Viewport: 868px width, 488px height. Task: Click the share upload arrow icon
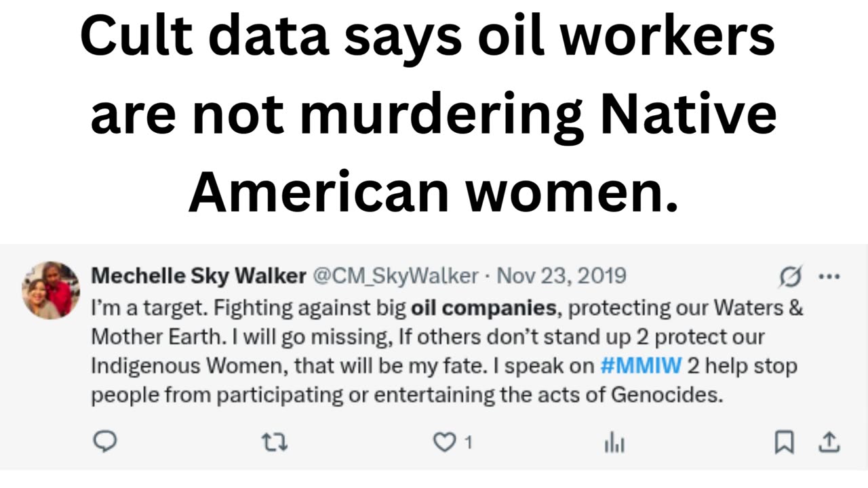828,443
